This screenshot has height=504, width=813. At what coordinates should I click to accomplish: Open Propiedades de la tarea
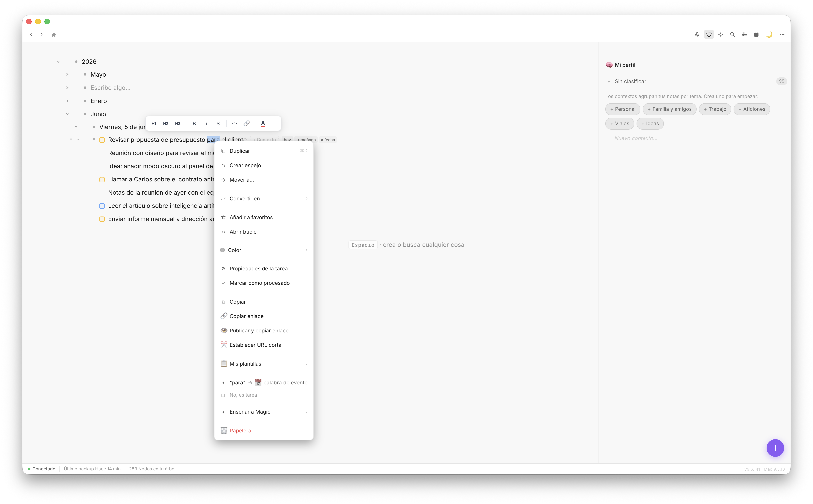tap(264, 269)
